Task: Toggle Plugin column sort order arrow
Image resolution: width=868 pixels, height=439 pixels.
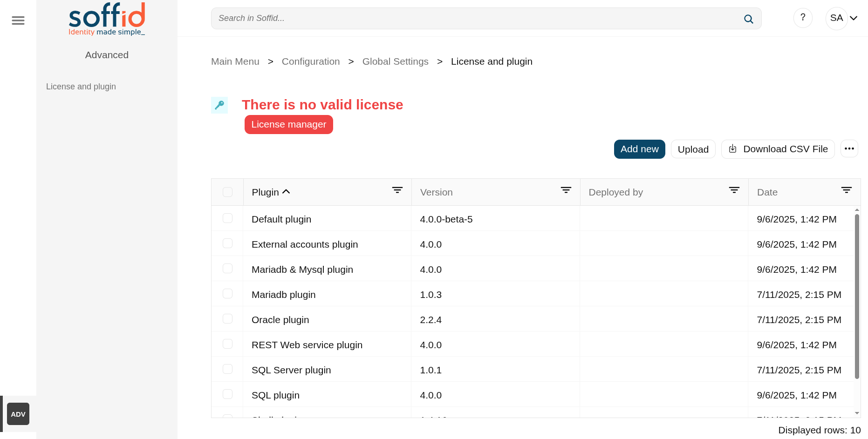Action: click(x=286, y=191)
